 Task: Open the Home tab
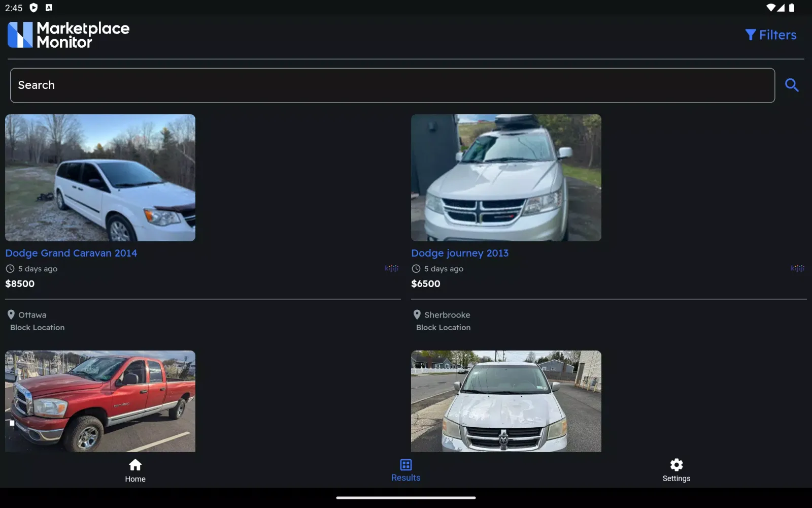point(135,471)
